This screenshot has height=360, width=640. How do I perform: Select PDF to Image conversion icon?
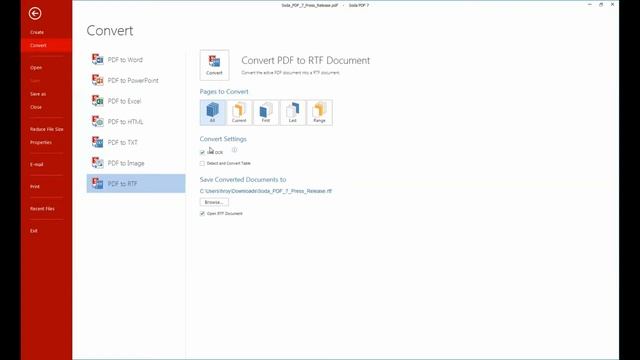tap(98, 163)
